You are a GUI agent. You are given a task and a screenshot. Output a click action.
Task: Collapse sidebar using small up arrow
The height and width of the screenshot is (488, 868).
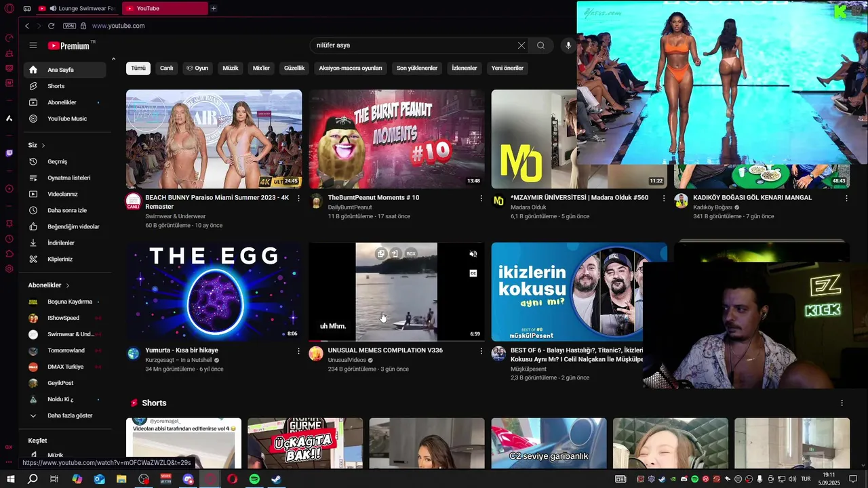[113, 60]
